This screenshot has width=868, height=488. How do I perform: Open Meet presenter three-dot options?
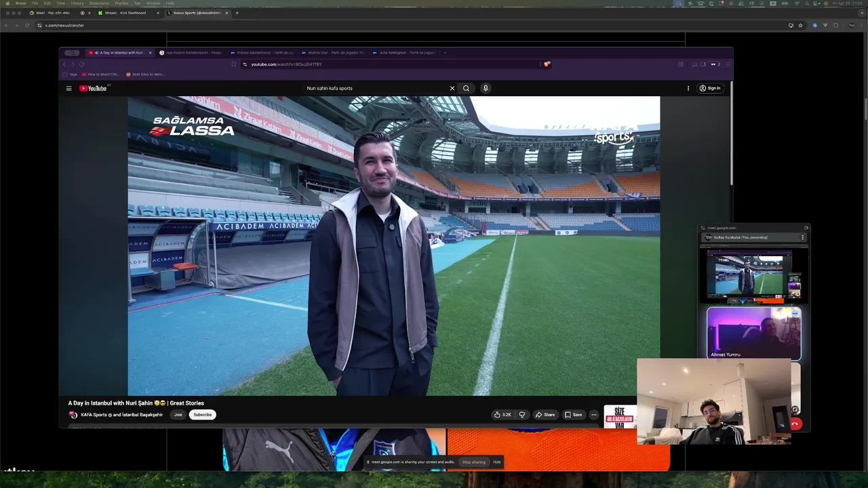[803, 237]
